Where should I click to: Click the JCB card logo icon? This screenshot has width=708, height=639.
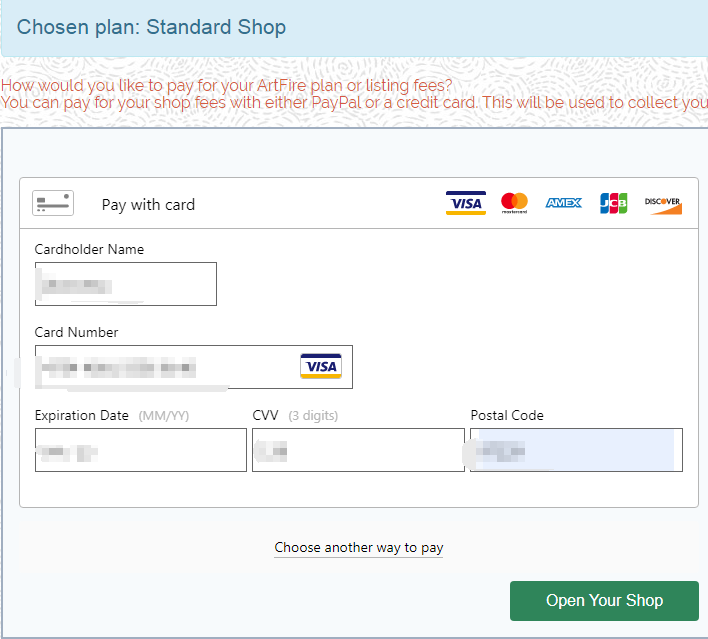point(613,203)
